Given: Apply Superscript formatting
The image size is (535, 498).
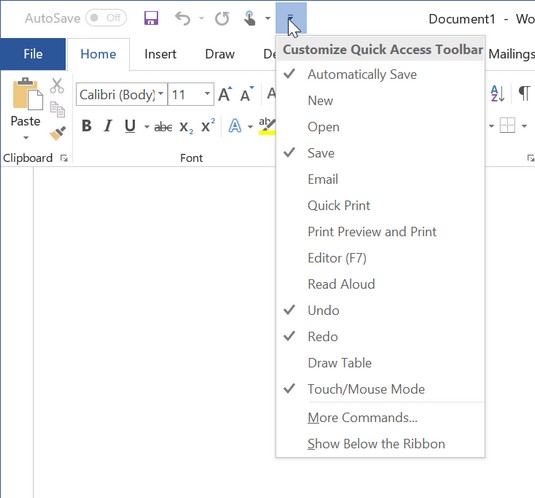Looking at the screenshot, I should (208, 126).
